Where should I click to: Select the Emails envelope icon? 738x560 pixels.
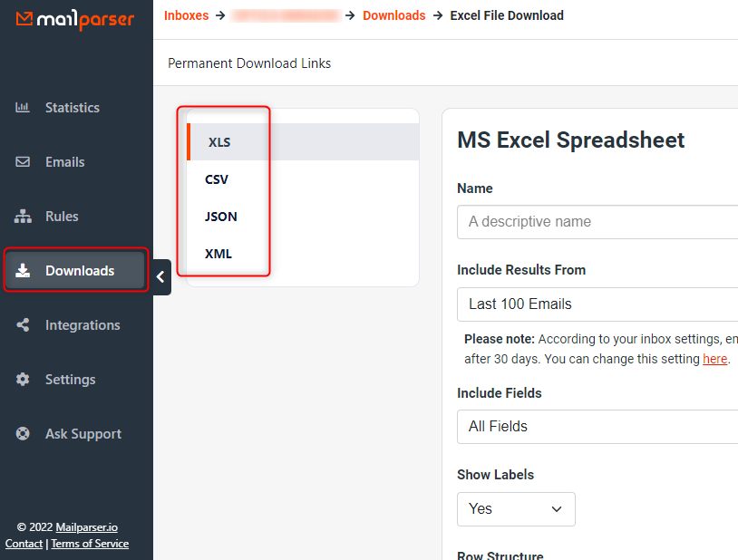pos(22,161)
